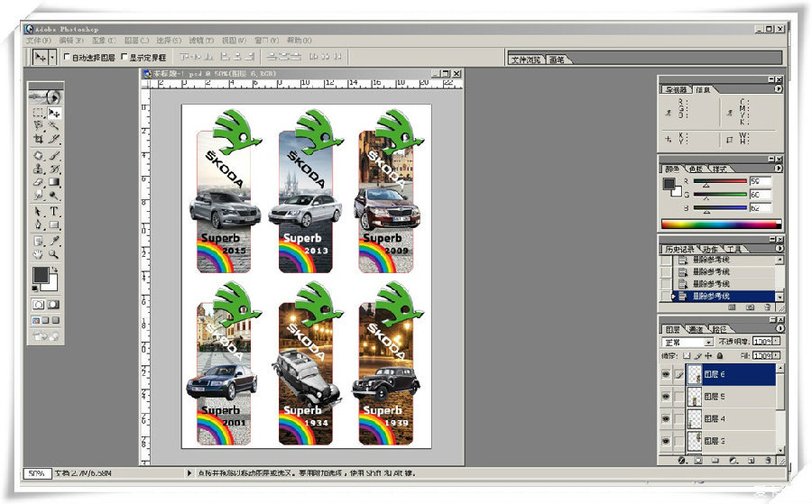Screen dimensions: 812x504
Task: Select the History Brush tool
Action: (x=54, y=169)
